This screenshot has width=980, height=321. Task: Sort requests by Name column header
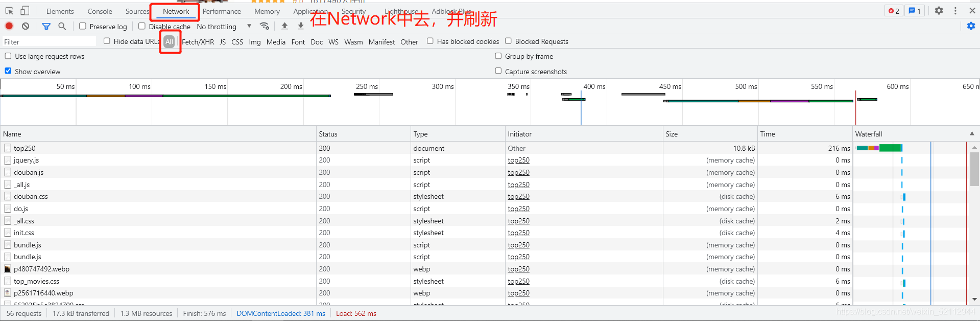coord(158,134)
